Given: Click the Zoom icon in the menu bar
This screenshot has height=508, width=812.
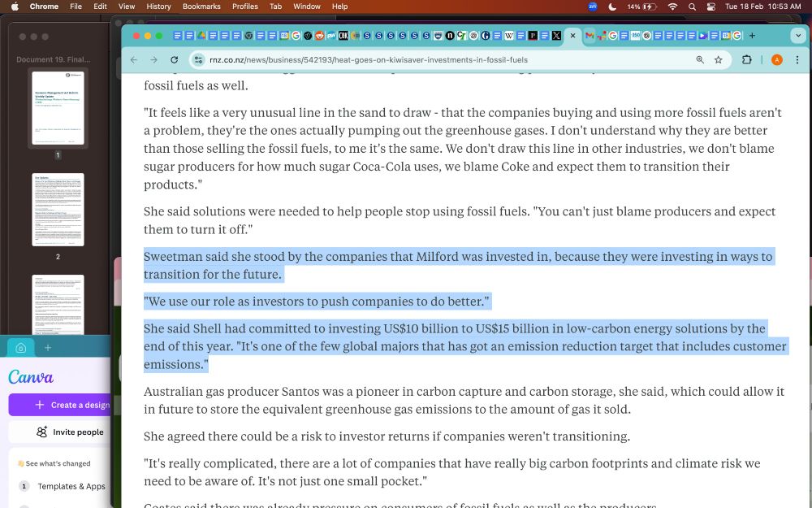Looking at the screenshot, I should [x=593, y=7].
